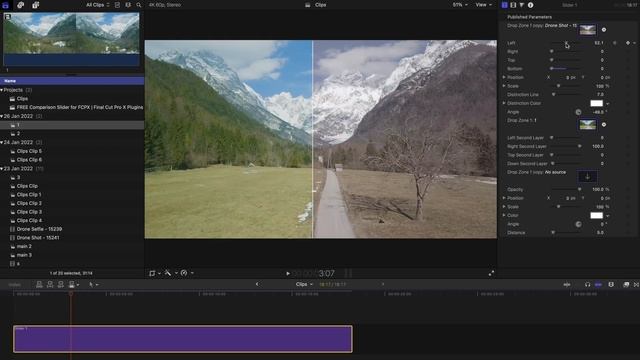Open the Titles and Generators sidebar icon
640x360 pixels.
tap(36, 5)
